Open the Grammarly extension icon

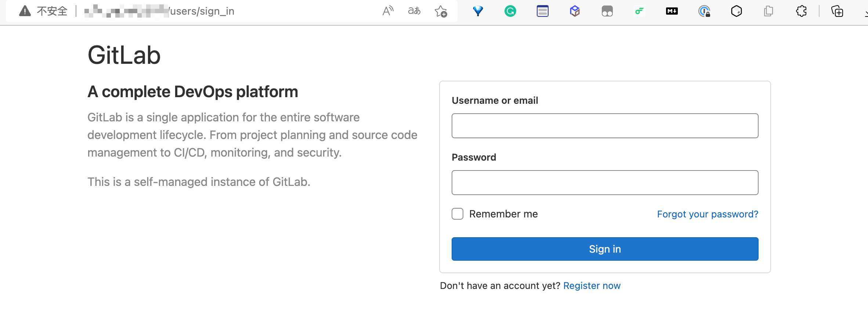coord(510,11)
